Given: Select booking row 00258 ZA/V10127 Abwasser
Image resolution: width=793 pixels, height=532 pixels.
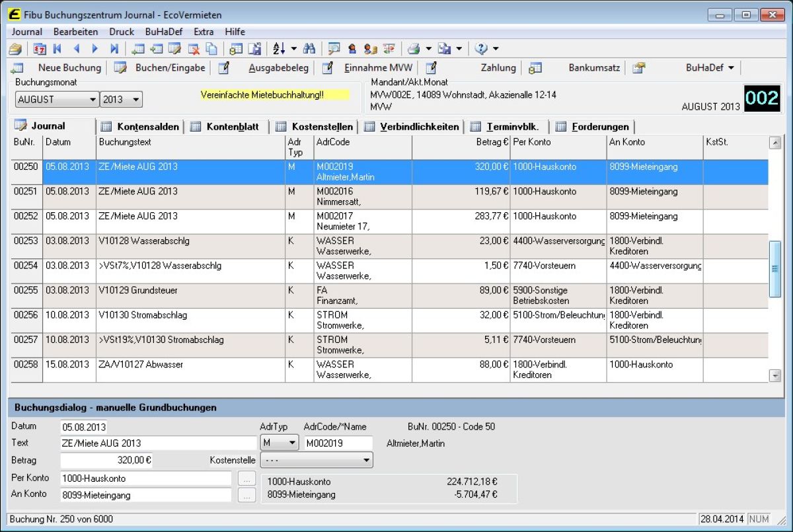Looking at the screenshot, I should [390, 370].
